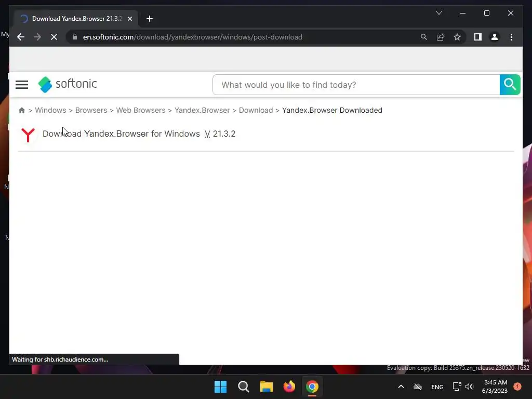Open Web Browsers breadcrumb link

pos(141,110)
